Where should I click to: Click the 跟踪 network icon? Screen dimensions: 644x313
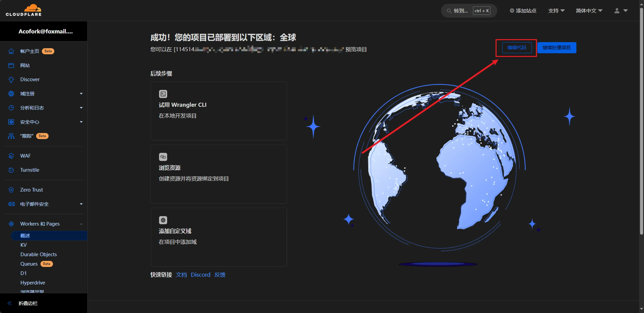click(11, 136)
